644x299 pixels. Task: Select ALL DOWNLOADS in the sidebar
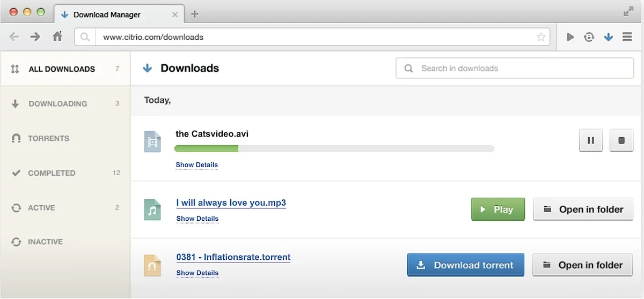[x=65, y=69]
